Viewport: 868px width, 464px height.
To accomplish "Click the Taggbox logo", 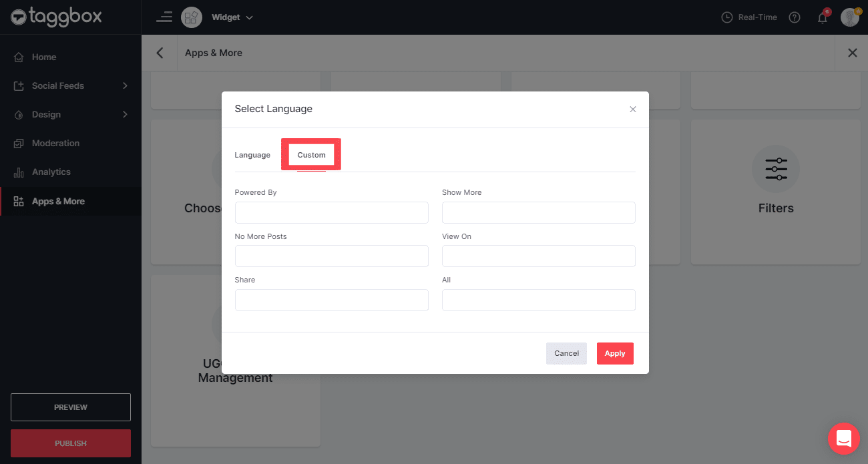I will (57, 17).
